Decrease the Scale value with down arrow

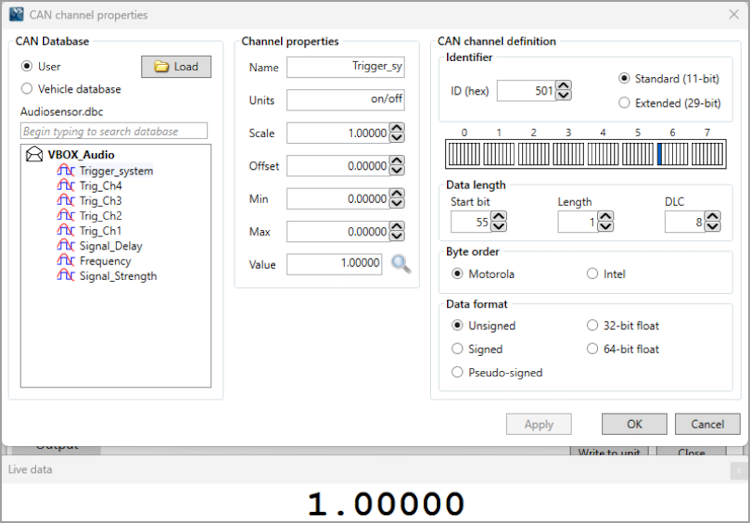397,138
